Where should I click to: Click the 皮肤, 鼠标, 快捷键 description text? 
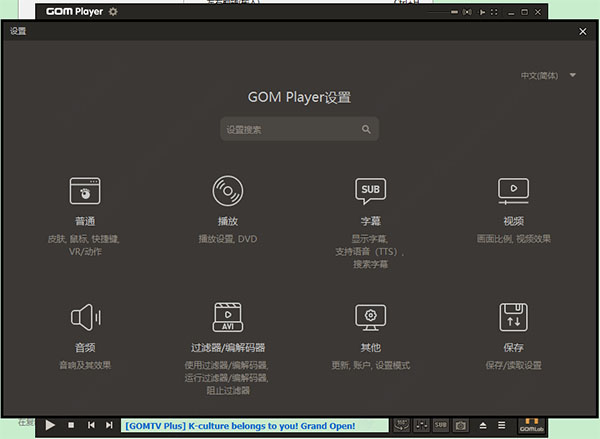coord(83,239)
